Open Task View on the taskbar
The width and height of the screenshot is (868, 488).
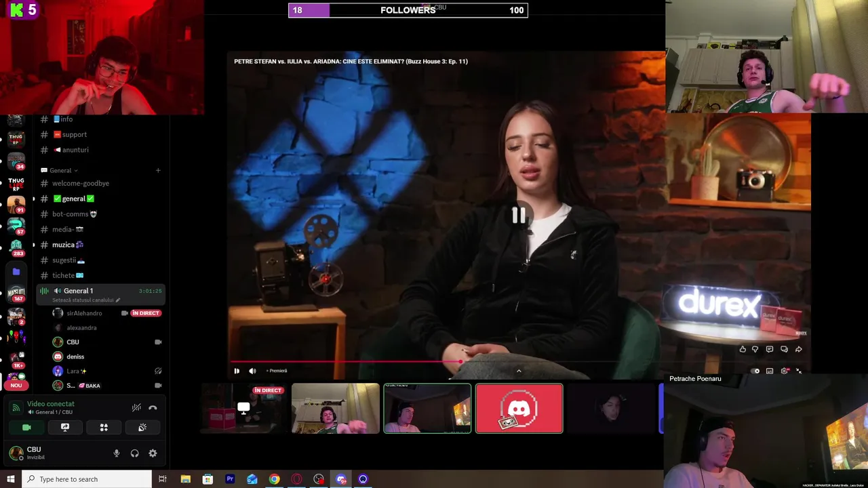[x=162, y=479]
